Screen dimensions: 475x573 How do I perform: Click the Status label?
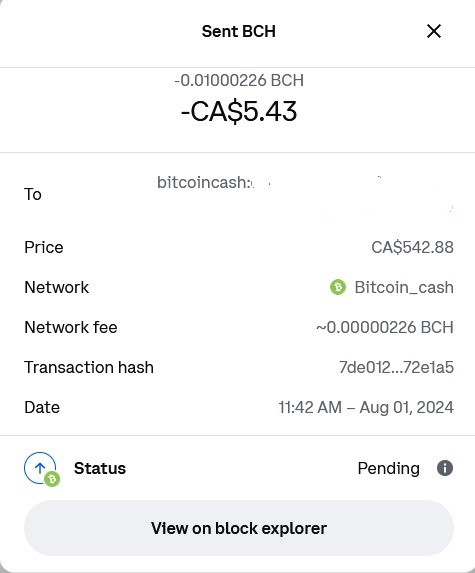(100, 468)
